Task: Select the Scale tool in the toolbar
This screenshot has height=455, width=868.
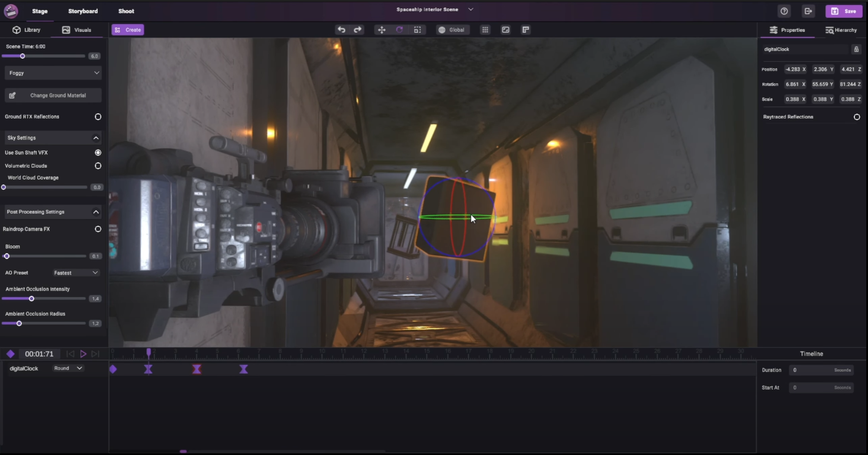Action: click(418, 29)
